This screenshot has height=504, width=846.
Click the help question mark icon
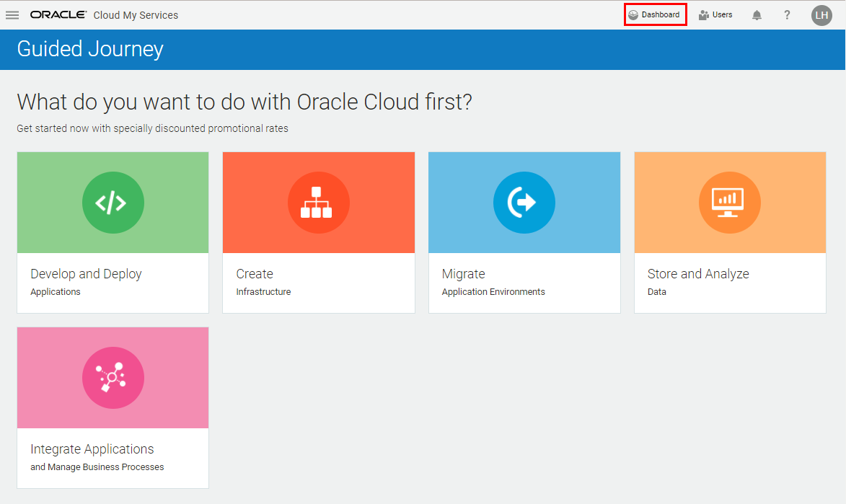787,14
